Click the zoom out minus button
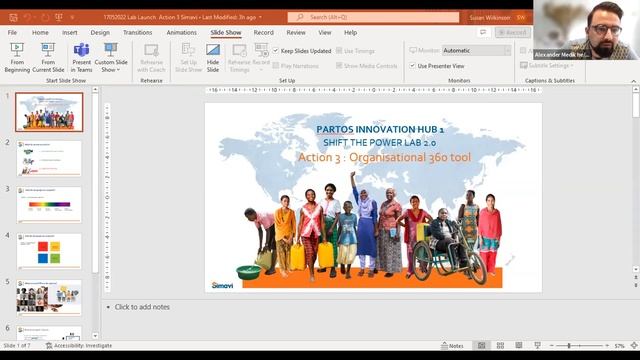 point(551,346)
